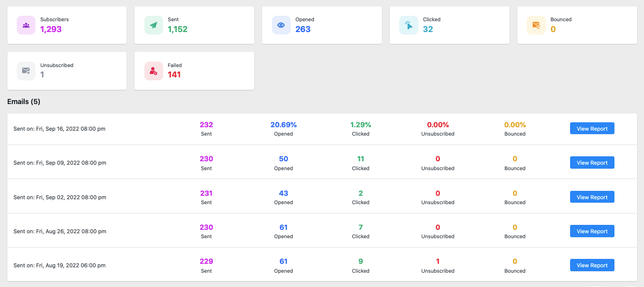Click 20.69% Opened rate in first row
The width and height of the screenshot is (644, 287).
[x=283, y=125]
